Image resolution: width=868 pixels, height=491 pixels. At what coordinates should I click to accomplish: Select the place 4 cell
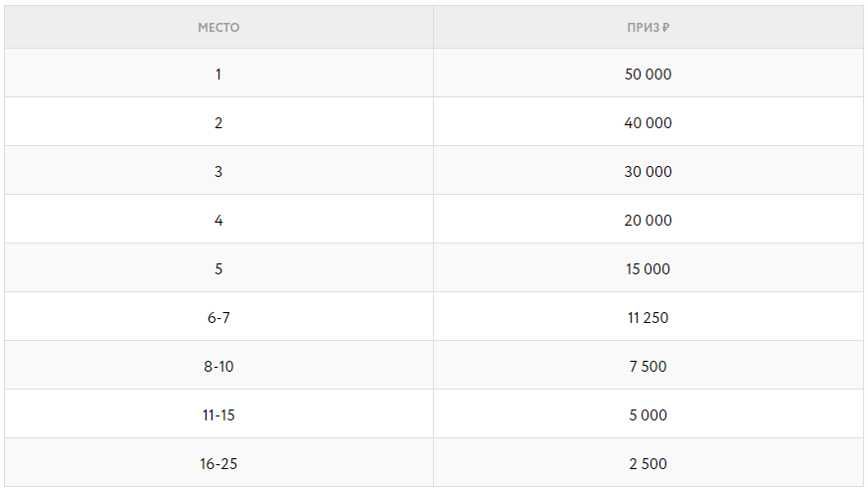point(218,221)
